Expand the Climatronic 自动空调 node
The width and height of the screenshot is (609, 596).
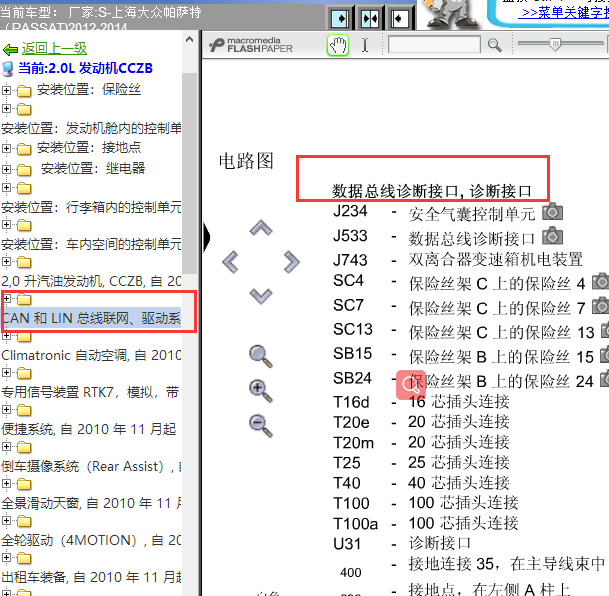[x=6, y=335]
